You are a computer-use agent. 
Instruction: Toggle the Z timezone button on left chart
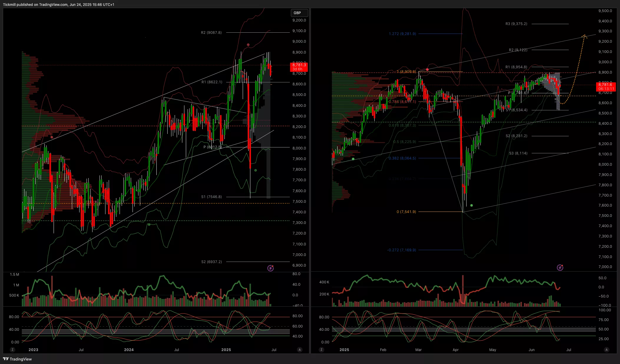pos(12,350)
